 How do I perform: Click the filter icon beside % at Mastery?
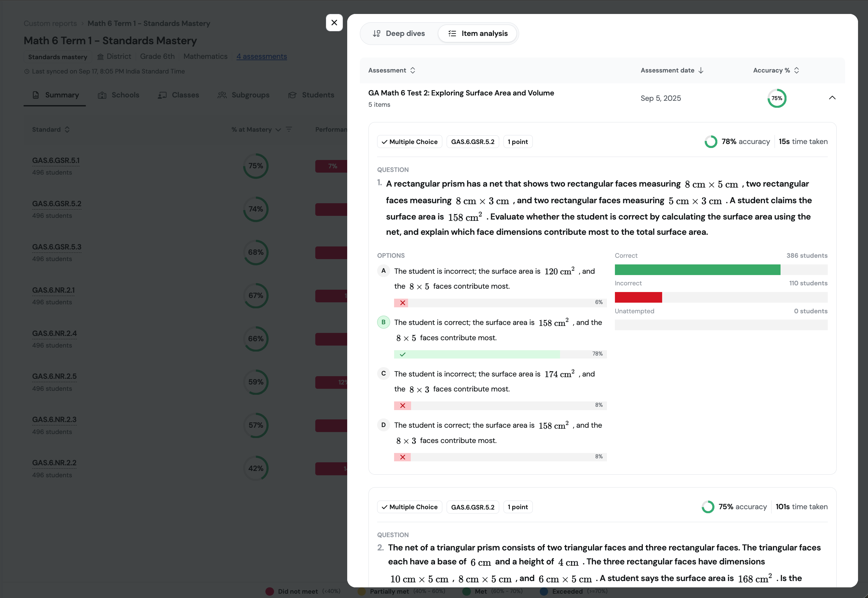[x=289, y=129]
